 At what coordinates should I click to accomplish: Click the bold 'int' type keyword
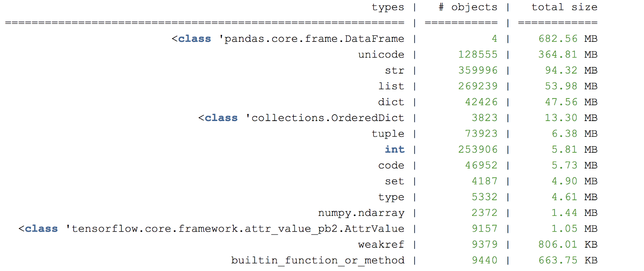tap(394, 150)
